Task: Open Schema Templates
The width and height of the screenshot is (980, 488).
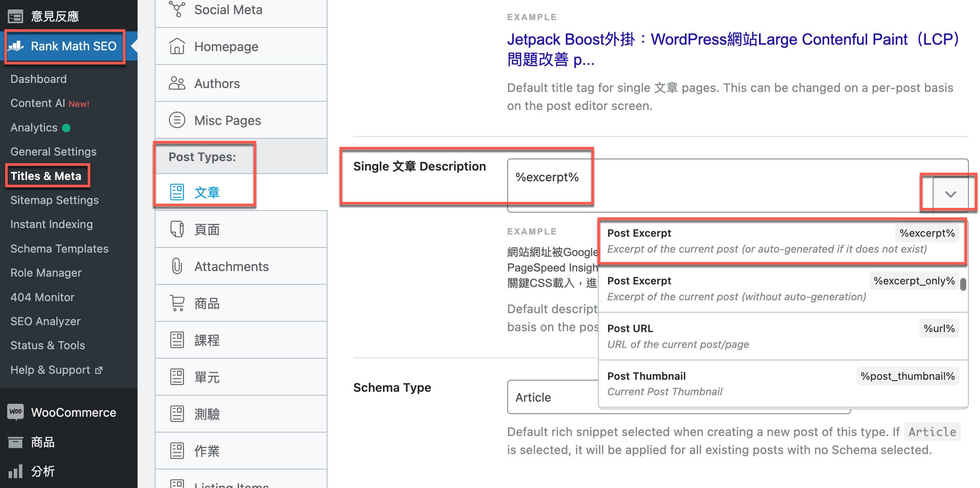Action: (x=59, y=249)
